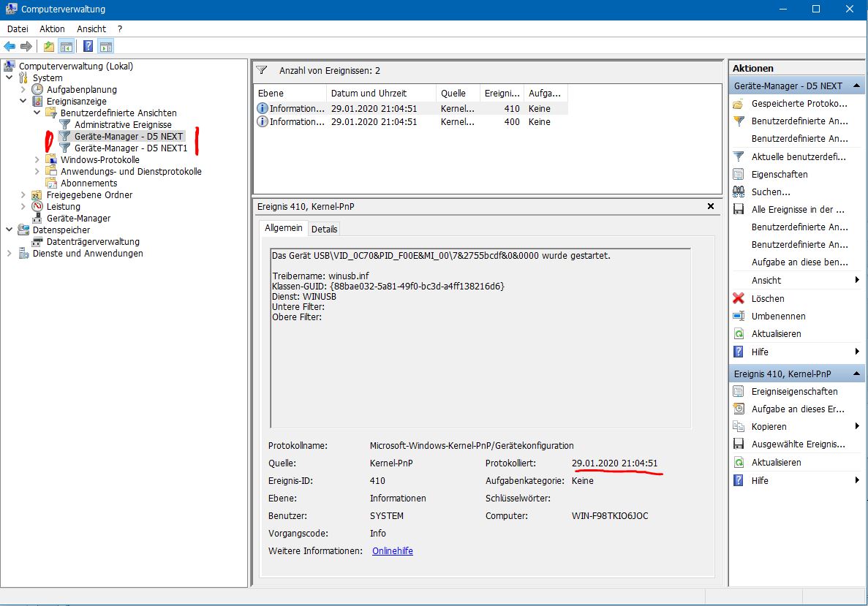Select the event row with ID 400

(x=410, y=122)
